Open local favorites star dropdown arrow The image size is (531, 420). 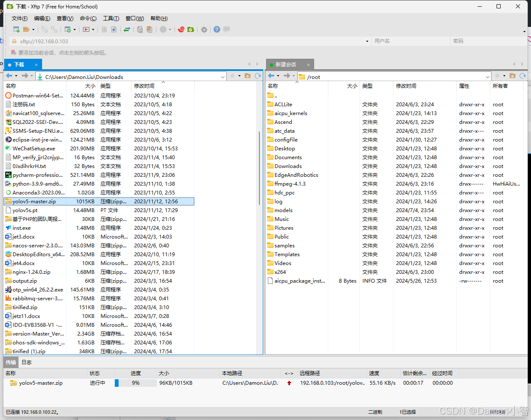[x=239, y=76]
